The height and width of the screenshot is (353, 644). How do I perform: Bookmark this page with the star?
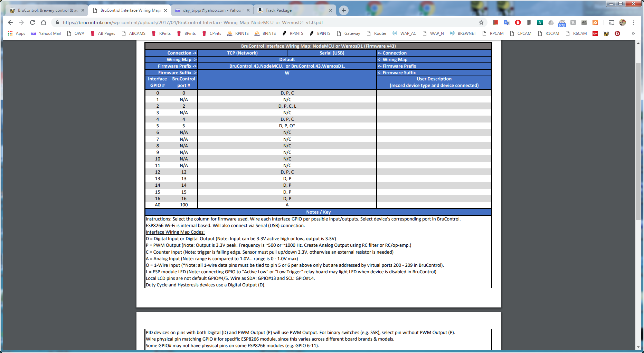[481, 22]
